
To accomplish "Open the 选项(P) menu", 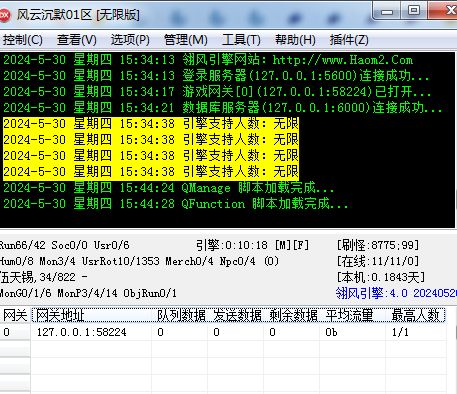I will point(130,40).
